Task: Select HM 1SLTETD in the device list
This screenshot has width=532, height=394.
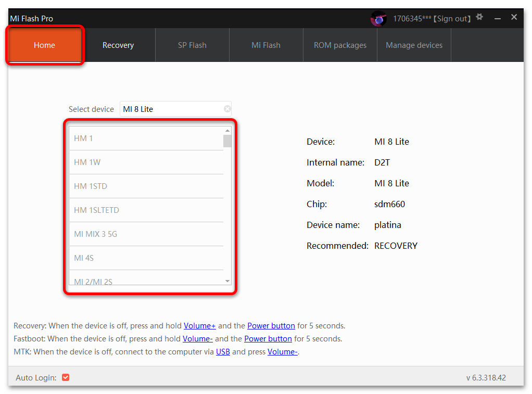Action: (x=146, y=210)
